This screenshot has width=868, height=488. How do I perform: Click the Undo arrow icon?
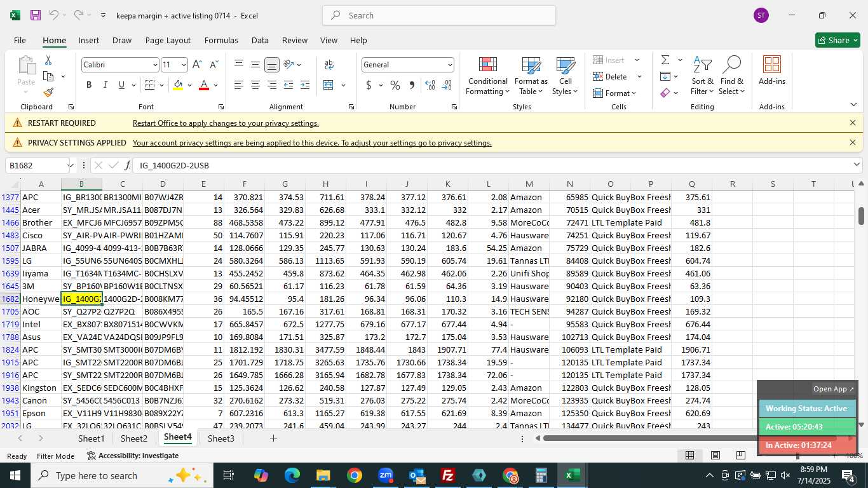(54, 15)
